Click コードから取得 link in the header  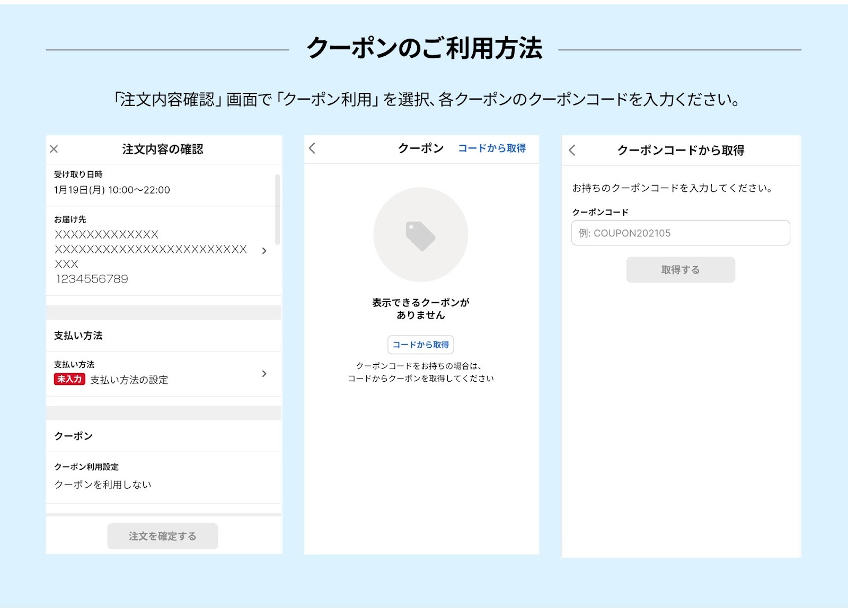(491, 148)
